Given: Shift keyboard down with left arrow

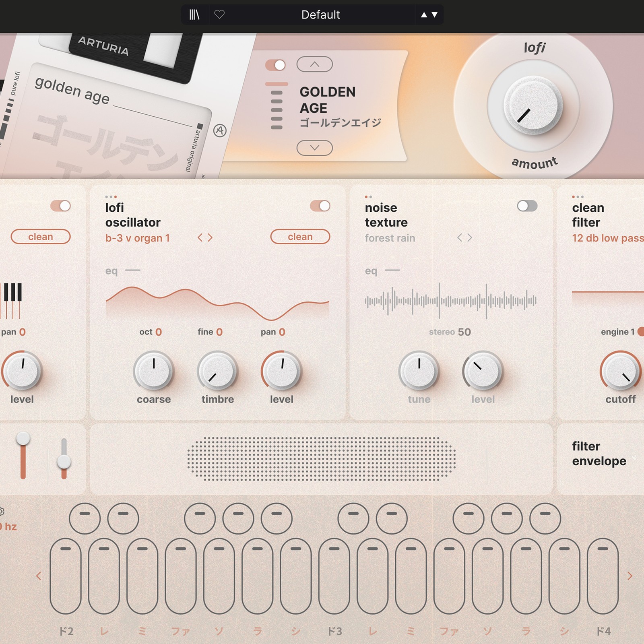Looking at the screenshot, I should 39,576.
